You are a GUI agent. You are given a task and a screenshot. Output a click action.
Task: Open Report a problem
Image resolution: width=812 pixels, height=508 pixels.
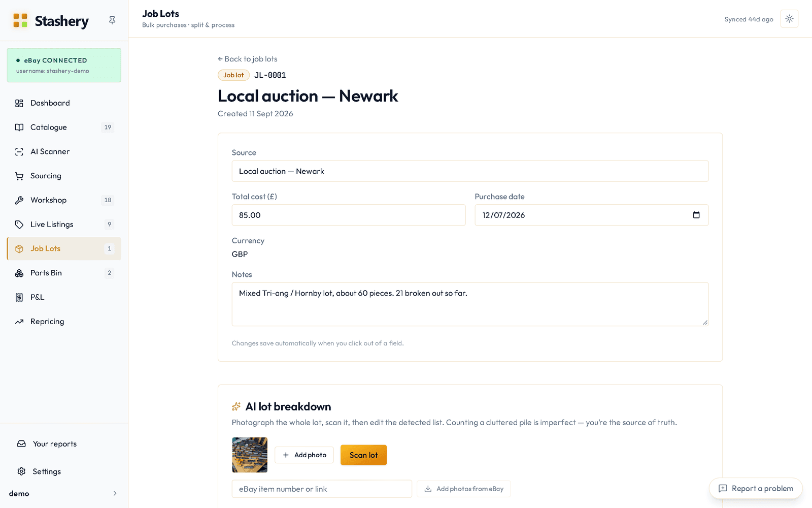pyautogui.click(x=756, y=489)
